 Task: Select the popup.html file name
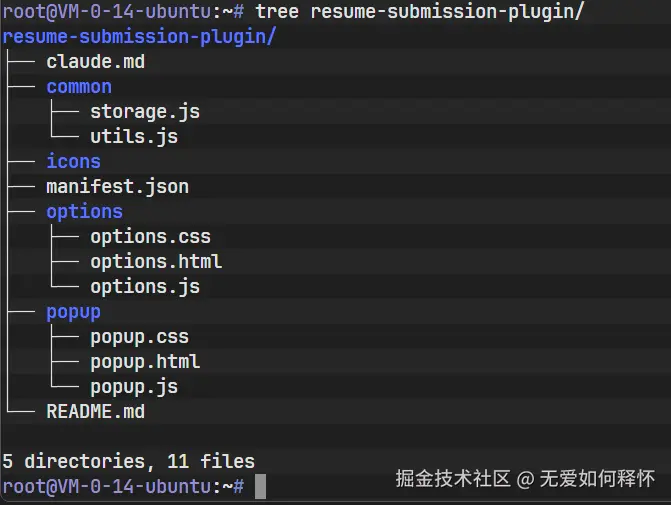[x=145, y=362]
